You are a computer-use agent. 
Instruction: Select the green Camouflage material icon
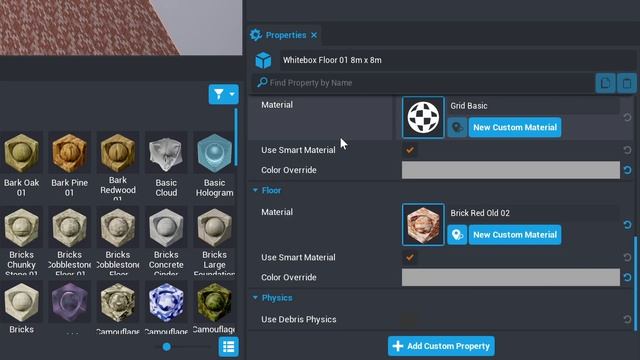[214, 302]
